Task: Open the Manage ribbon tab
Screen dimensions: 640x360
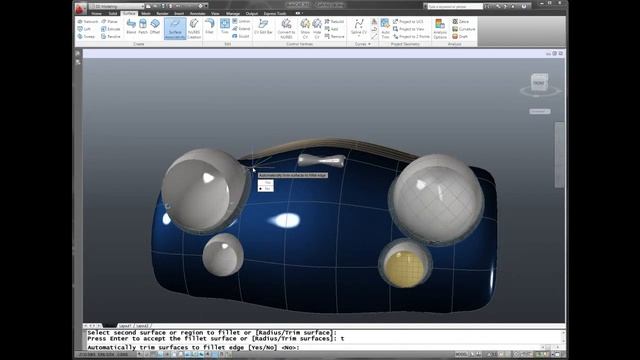Action: click(x=233, y=13)
